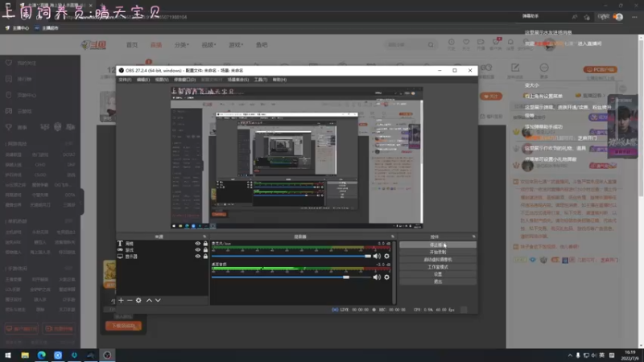Toggle the lock on 显示器 source
Screen dimensions: 644x362
tap(205, 257)
